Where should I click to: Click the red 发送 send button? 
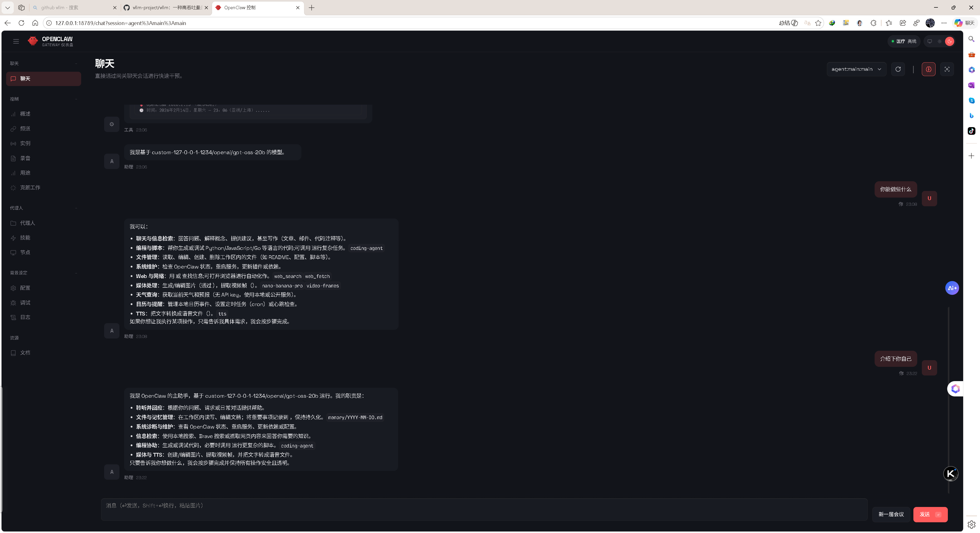coord(930,514)
